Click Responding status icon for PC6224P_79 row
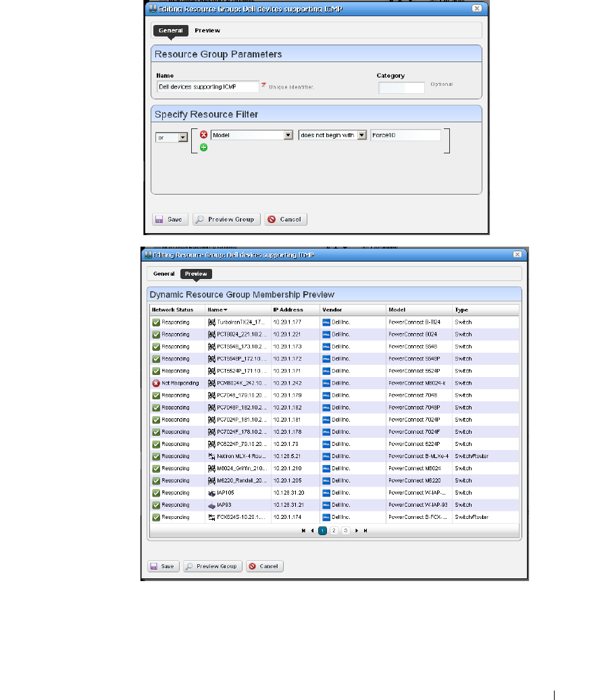The image size is (608, 700). pyautogui.click(x=156, y=444)
